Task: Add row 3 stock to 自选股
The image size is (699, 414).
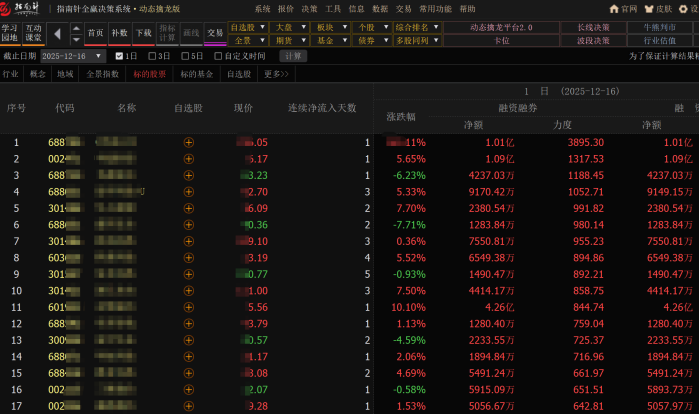Action: click(x=189, y=176)
